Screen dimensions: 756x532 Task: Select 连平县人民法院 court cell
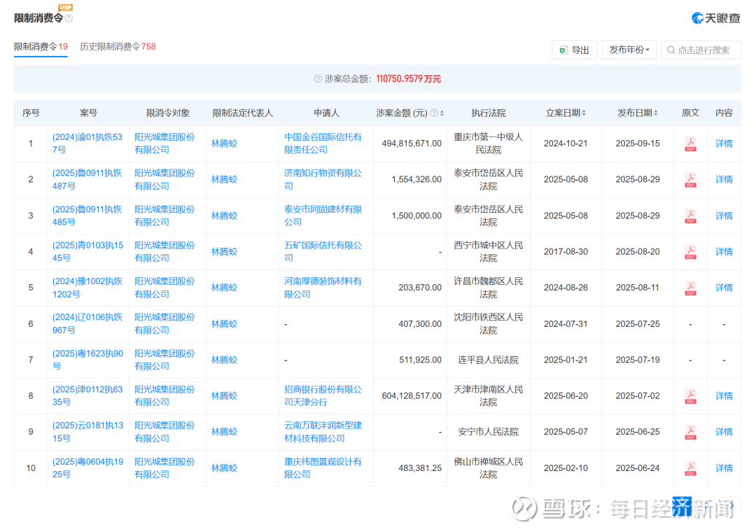coord(488,360)
